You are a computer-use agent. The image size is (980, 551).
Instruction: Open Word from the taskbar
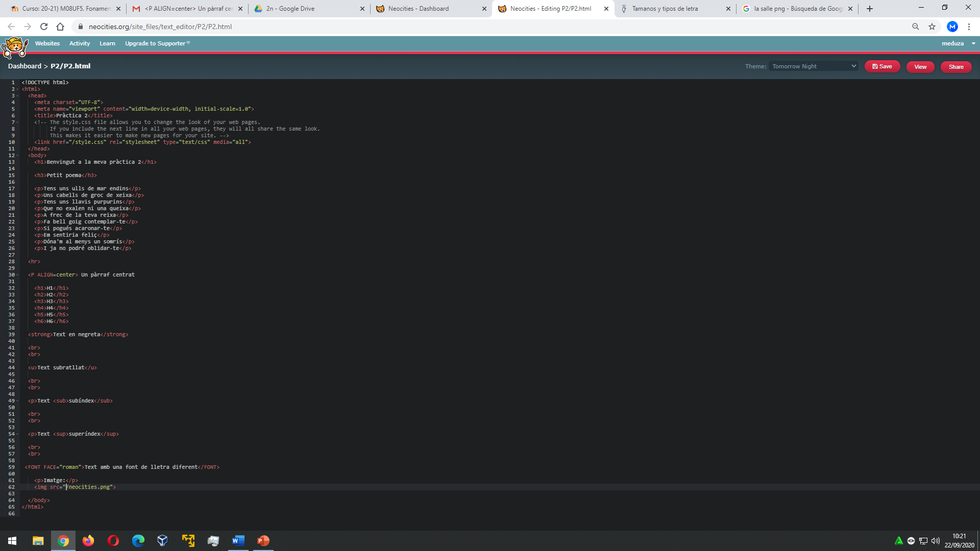pyautogui.click(x=238, y=540)
